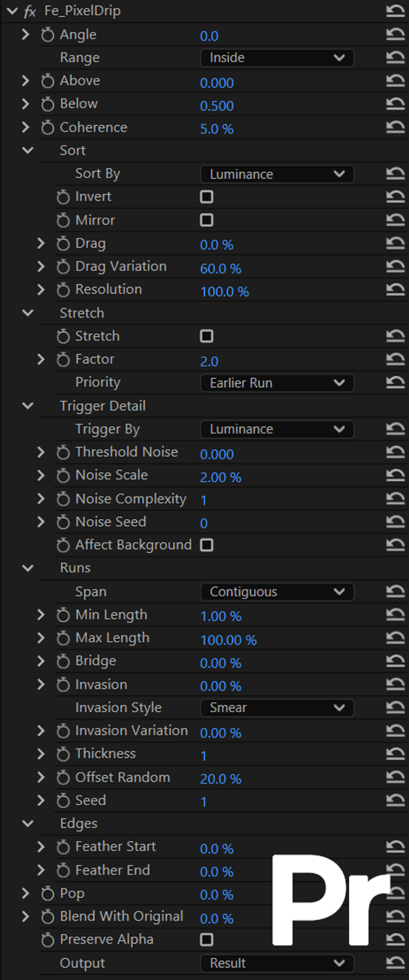The image size is (409, 980).
Task: Toggle animation stopwatch for Bridge
Action: coord(63,662)
